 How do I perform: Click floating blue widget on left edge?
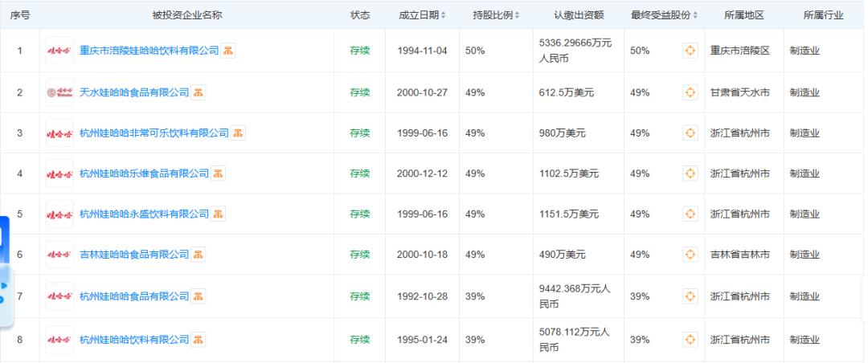[5, 271]
